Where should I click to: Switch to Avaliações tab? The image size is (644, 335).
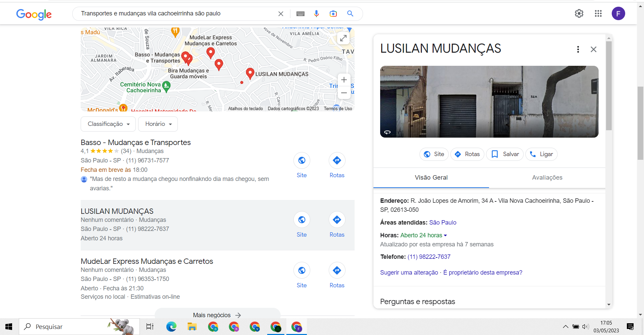(x=547, y=178)
